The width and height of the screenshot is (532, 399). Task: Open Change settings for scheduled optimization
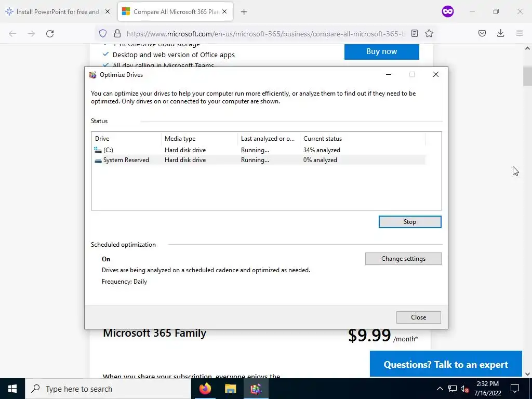(403, 259)
